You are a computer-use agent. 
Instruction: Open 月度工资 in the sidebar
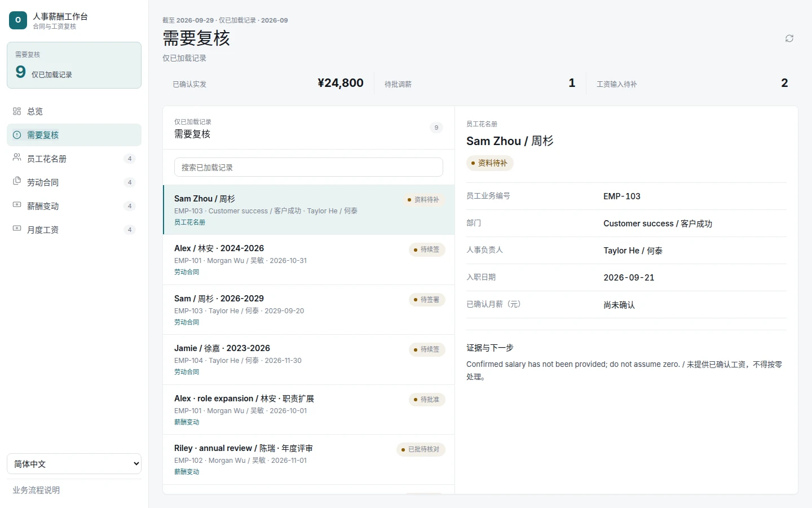74,230
